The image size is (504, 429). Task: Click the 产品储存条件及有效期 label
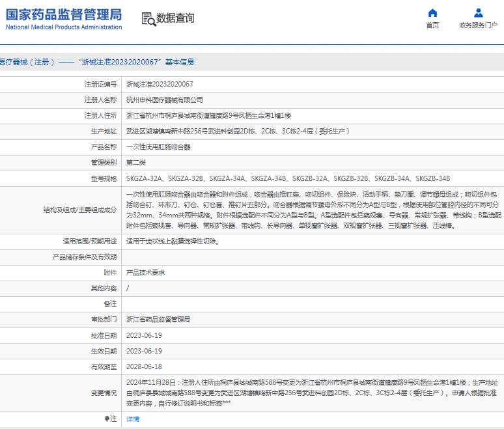(x=85, y=256)
